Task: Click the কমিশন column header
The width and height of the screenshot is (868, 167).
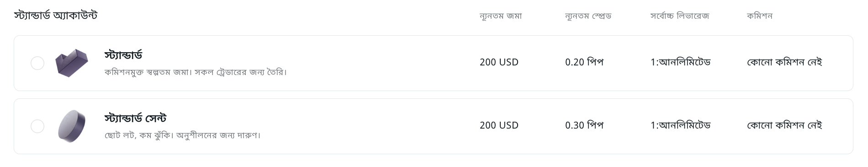Action: [x=759, y=16]
